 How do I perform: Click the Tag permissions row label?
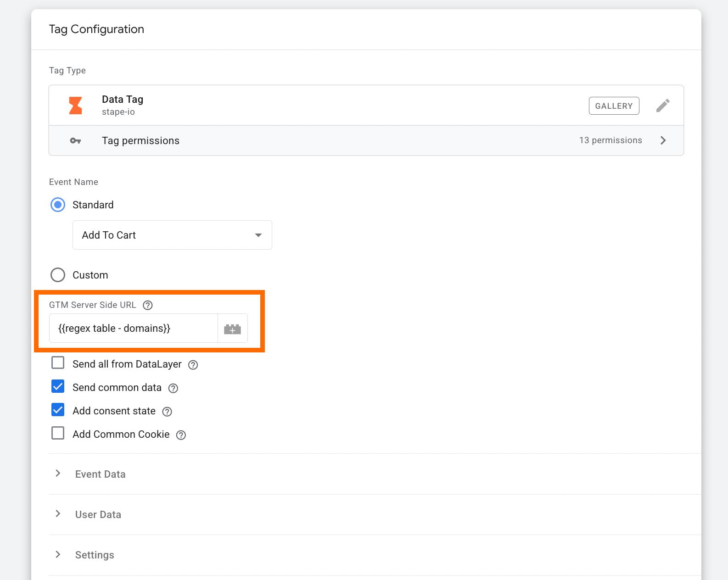pyautogui.click(x=140, y=141)
